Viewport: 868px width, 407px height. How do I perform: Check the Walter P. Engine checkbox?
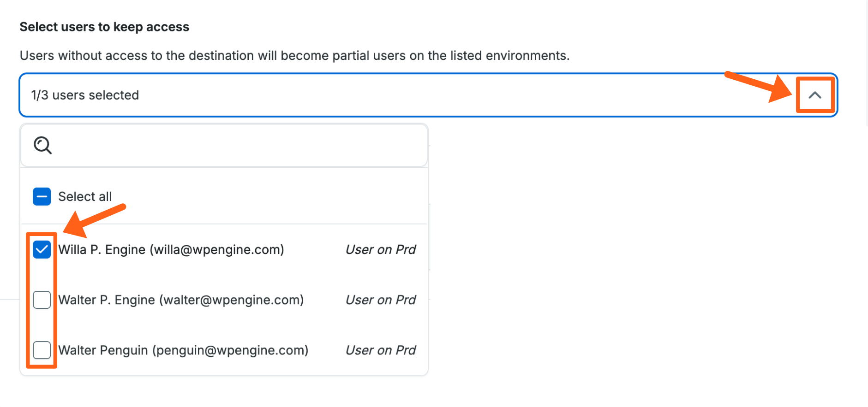coord(42,300)
